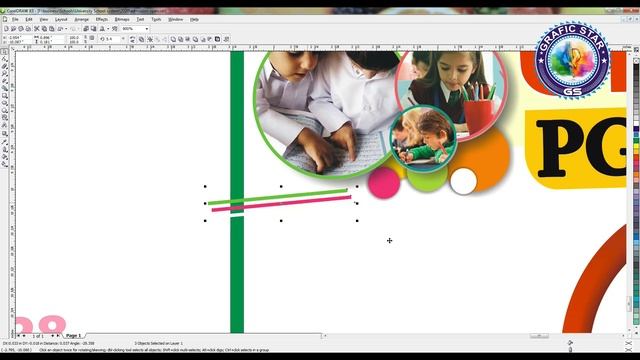Image resolution: width=640 pixels, height=360 pixels.
Task: Click the Print icon
Action: coord(28,29)
